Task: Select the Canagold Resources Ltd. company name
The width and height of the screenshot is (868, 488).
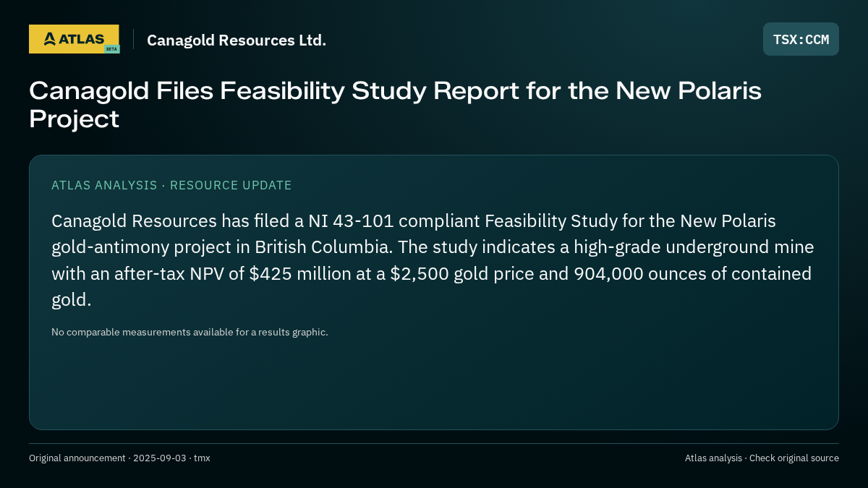Action: pyautogui.click(x=237, y=40)
